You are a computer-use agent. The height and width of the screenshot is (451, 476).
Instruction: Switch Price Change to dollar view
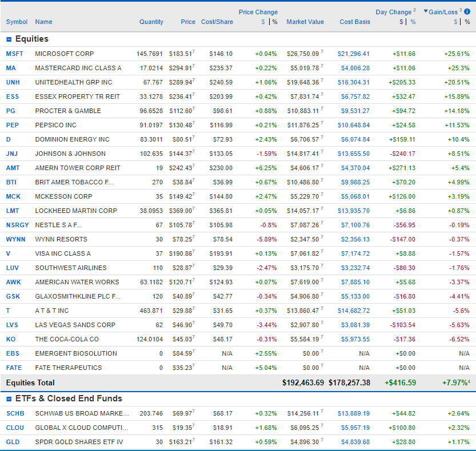(x=263, y=22)
